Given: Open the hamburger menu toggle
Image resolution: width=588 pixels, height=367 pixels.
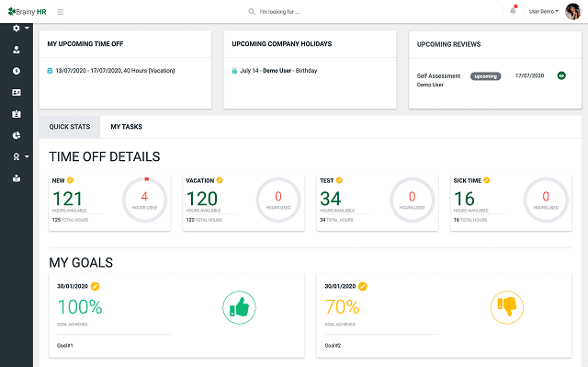Looking at the screenshot, I should (61, 12).
